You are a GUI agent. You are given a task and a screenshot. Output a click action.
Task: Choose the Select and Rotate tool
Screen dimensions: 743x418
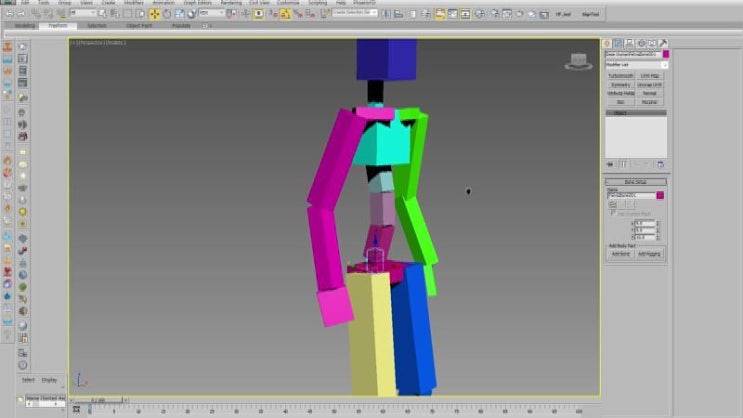167,14
